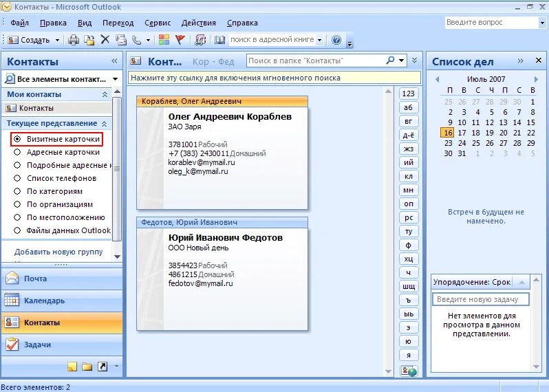Go to previous month in calendar

tap(437, 80)
